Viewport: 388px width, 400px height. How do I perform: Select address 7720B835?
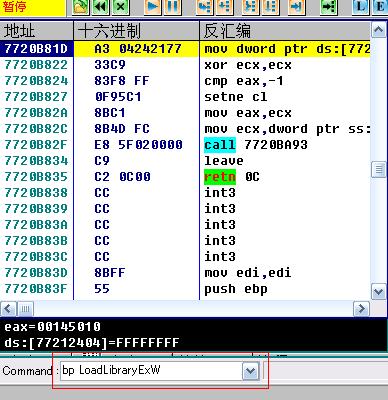pyautogui.click(x=36, y=177)
